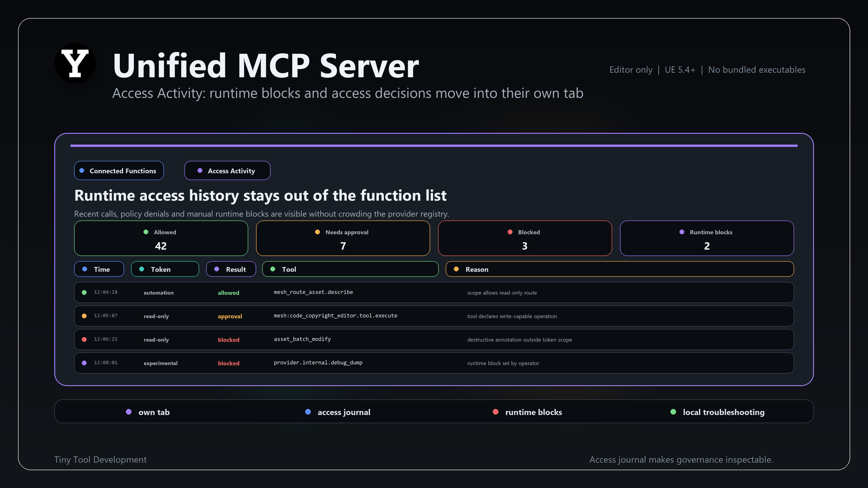The image size is (868, 488).
Task: Click the green dot beside 'local troubleshooting'
Action: [x=673, y=412]
